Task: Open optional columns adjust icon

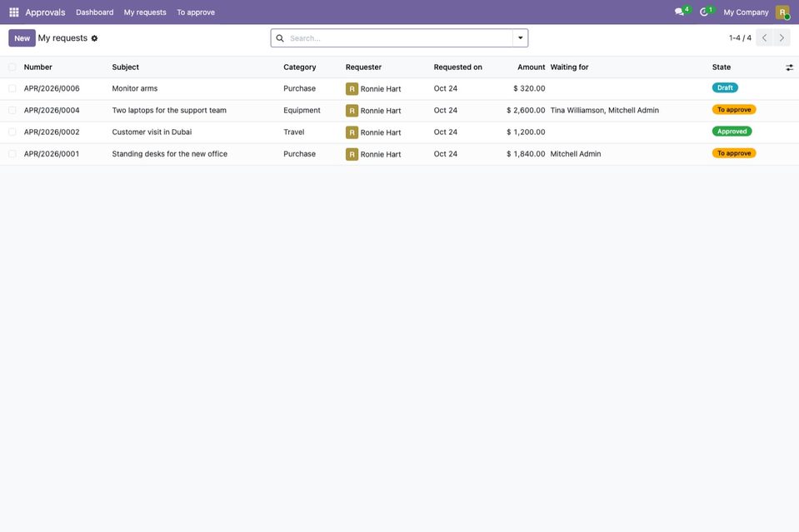Action: [789, 67]
